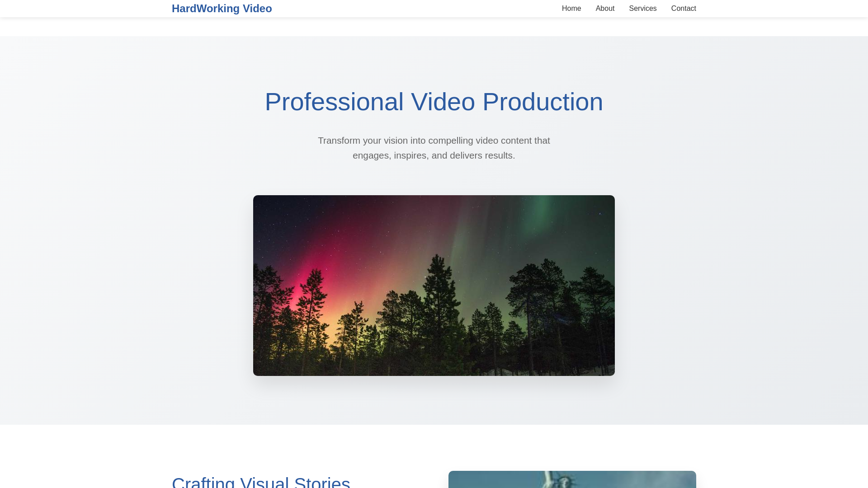Viewport: 868px width, 488px height.
Task: Click the partially visible image beside Crafting Visual Stories
Action: (x=572, y=479)
